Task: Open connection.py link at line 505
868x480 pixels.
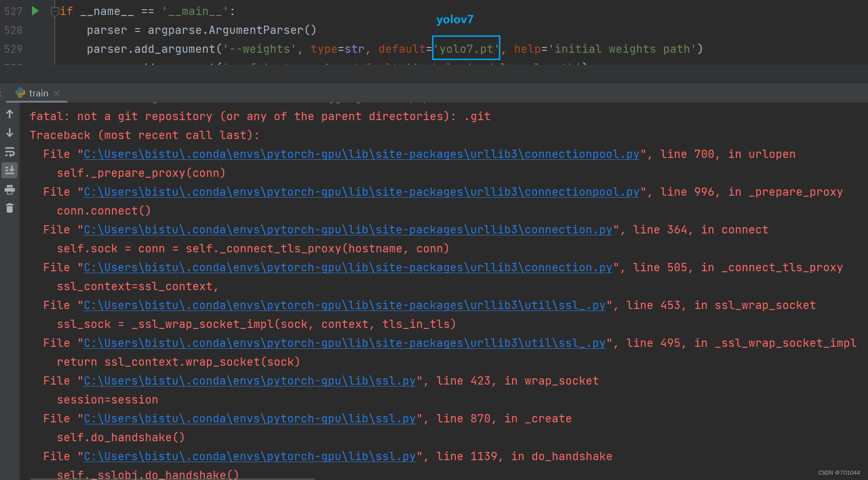Action: coord(348,267)
